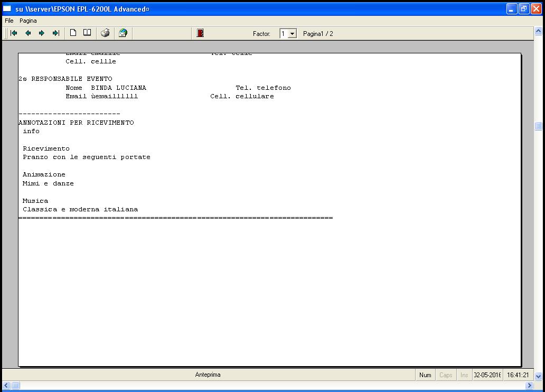Open the File menu

pos(9,21)
